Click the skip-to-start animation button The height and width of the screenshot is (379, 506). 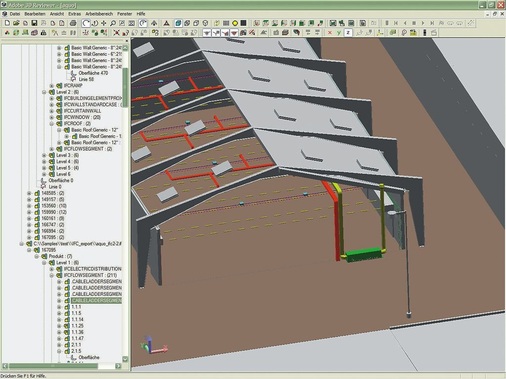pyautogui.click(x=396, y=23)
